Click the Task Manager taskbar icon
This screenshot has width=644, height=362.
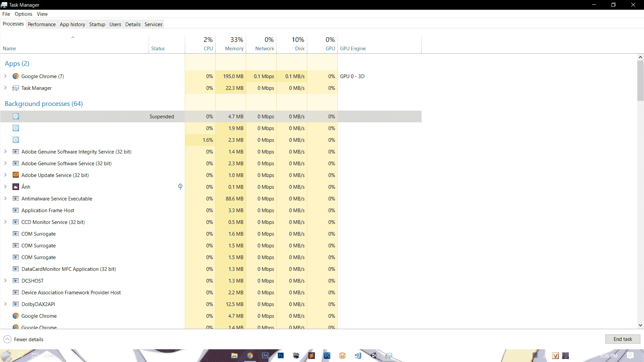(389, 356)
